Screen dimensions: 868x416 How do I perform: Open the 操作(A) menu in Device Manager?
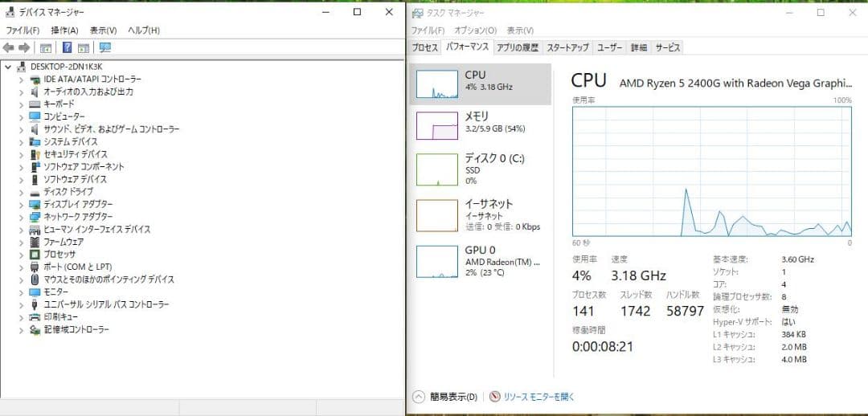(x=65, y=31)
